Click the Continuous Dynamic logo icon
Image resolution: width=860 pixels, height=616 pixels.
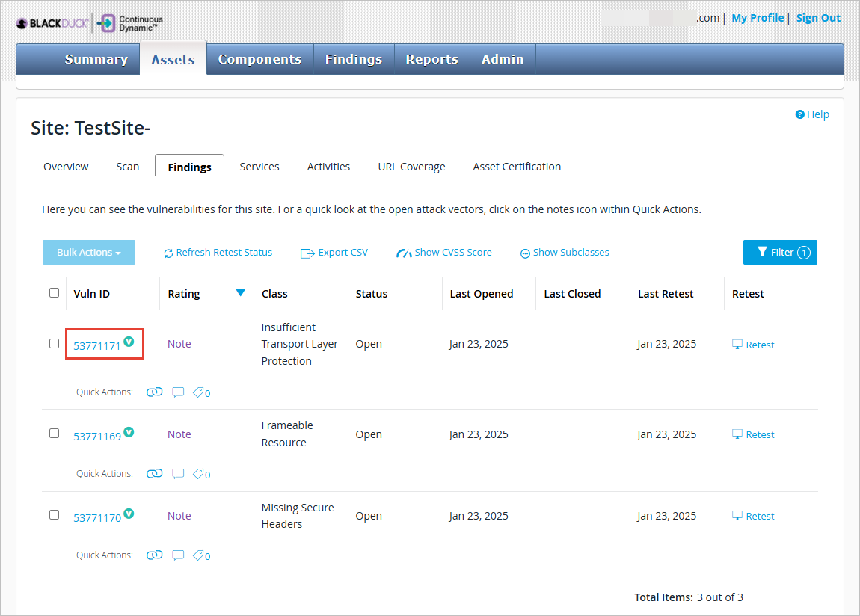pos(106,23)
